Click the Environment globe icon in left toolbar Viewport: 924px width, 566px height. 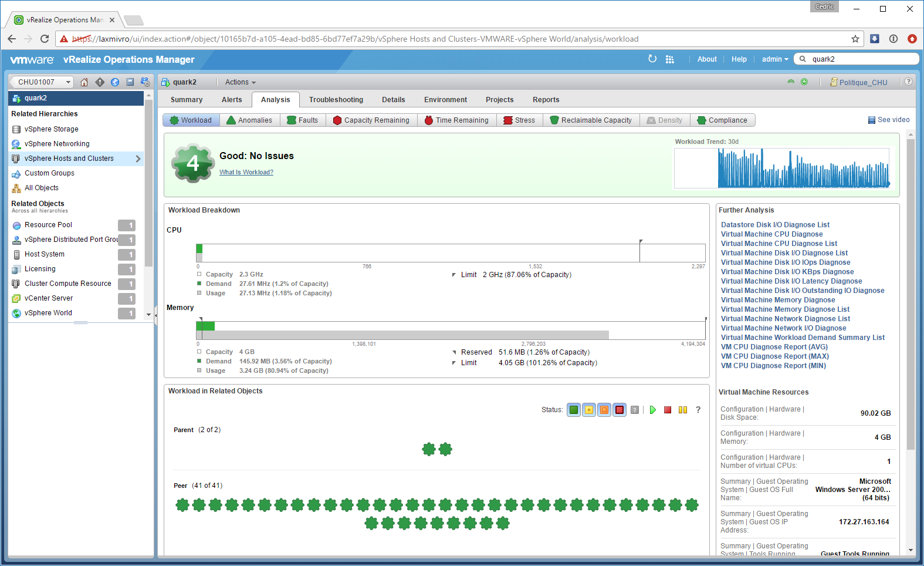coord(115,82)
